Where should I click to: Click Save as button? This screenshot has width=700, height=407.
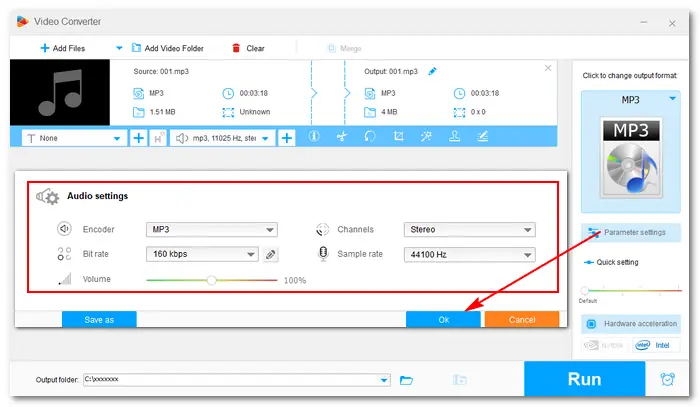tap(99, 320)
